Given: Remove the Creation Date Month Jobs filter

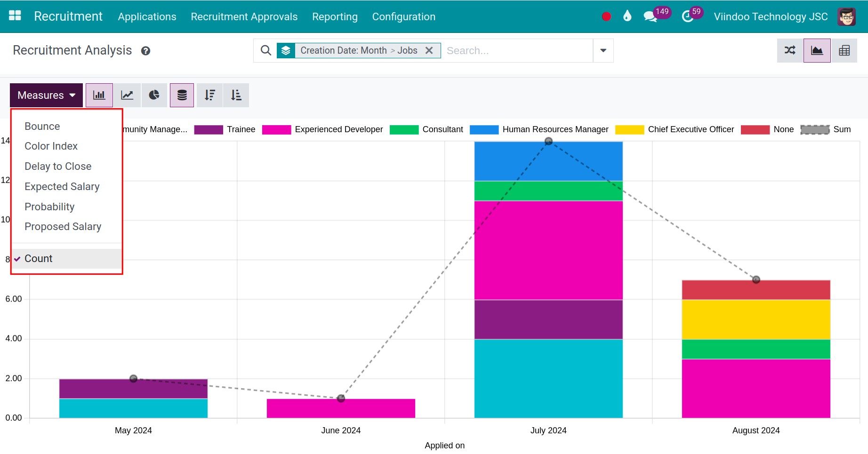Looking at the screenshot, I should (x=429, y=50).
